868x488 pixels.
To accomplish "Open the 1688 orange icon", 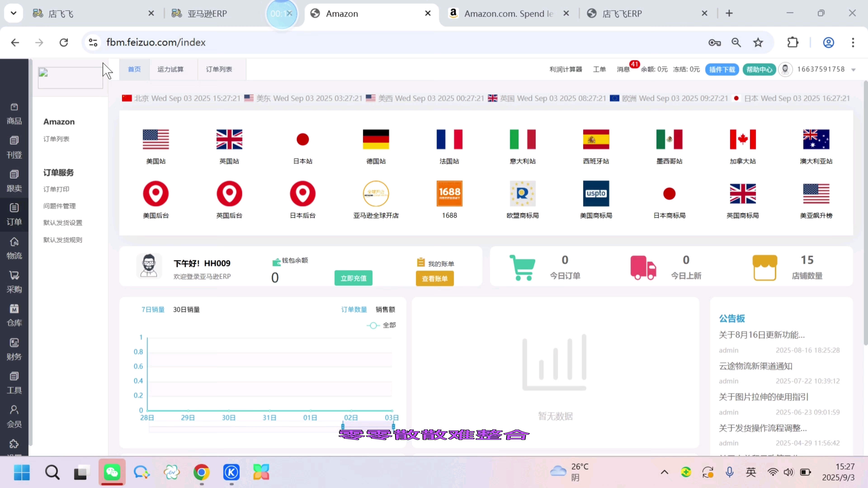I will [449, 194].
